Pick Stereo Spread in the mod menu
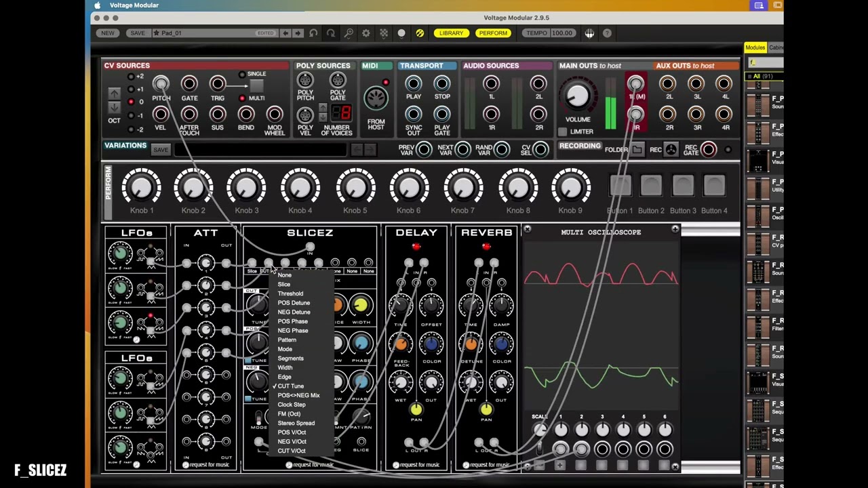 pyautogui.click(x=296, y=423)
